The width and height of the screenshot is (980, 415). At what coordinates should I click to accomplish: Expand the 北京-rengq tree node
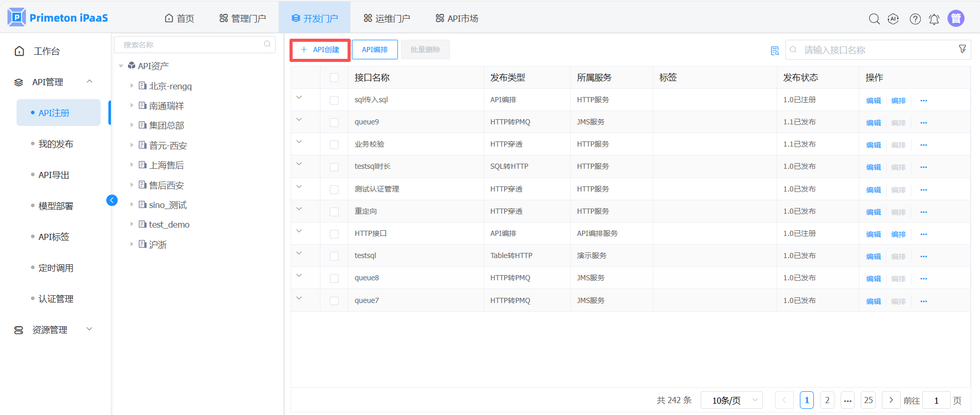[132, 86]
